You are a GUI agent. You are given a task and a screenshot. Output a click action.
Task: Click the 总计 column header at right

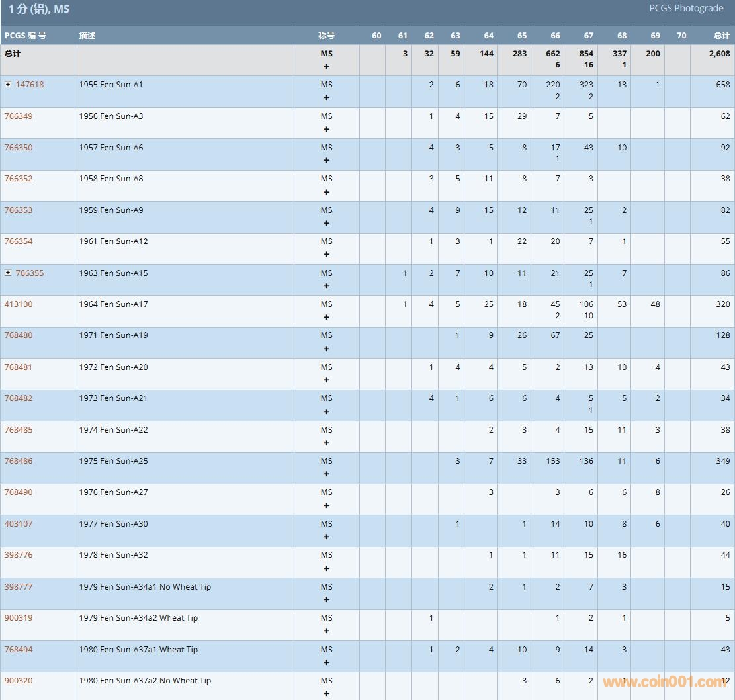point(722,36)
